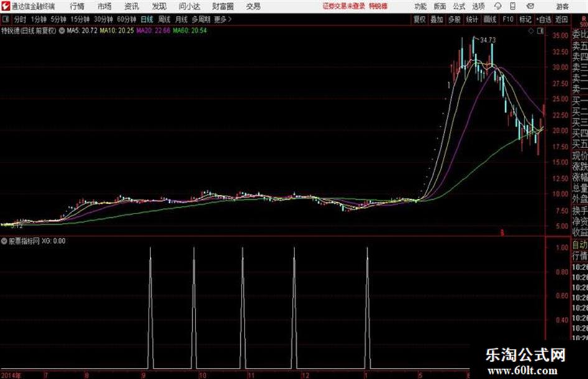
Task: Switch to the 60分钟 period tab
Action: click(126, 19)
